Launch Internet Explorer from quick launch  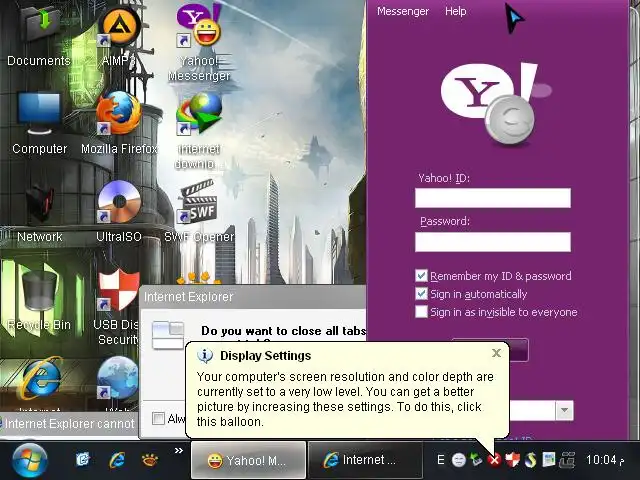coord(117,460)
